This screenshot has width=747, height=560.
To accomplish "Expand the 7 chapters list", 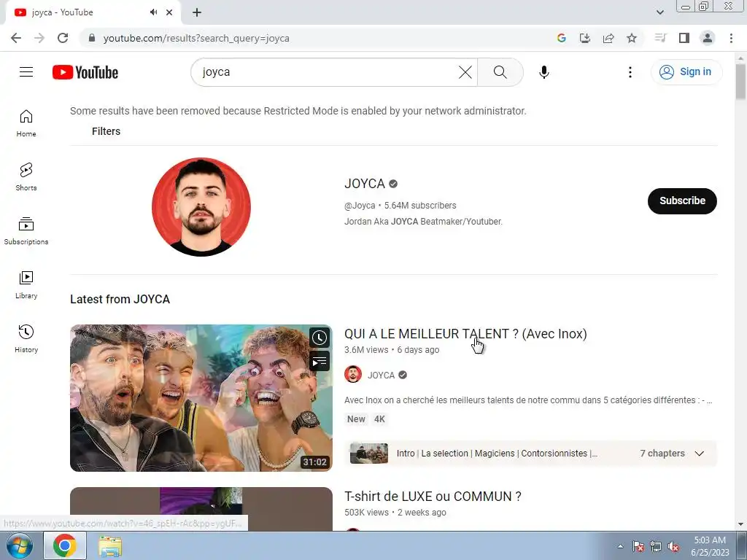I will (x=700, y=454).
